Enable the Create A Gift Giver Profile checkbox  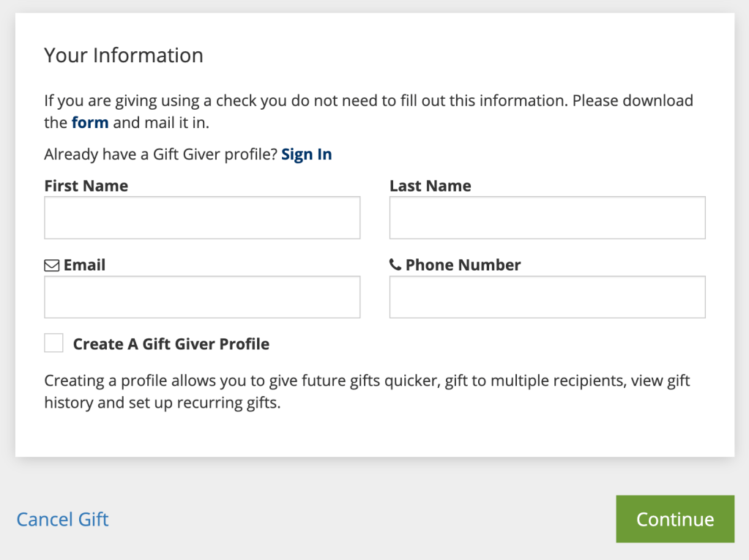[x=53, y=342]
